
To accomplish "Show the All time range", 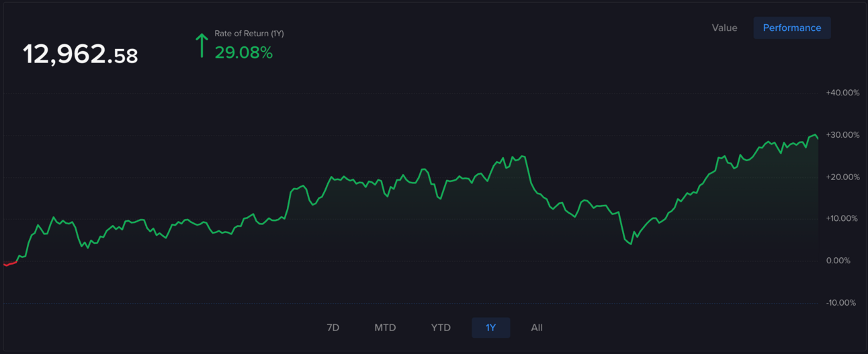I will point(537,328).
